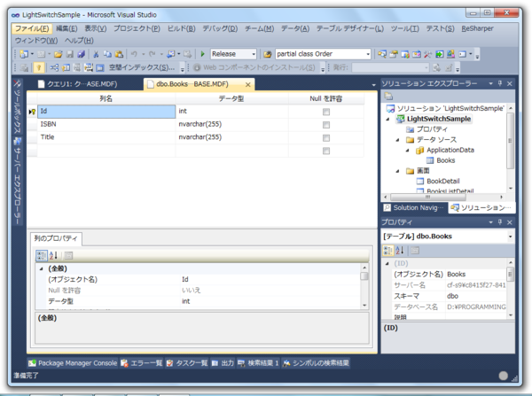The width and height of the screenshot is (532, 396).
Task: Select the 列のプロパティ tab
Action: point(56,238)
